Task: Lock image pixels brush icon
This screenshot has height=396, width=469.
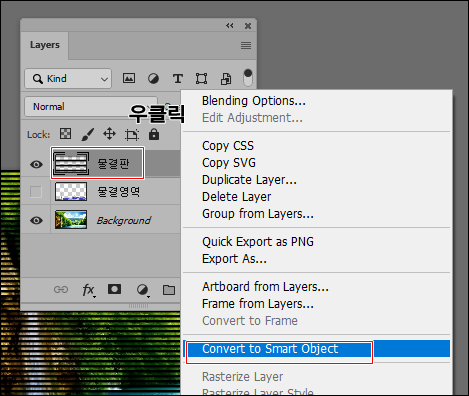Action: (88, 134)
